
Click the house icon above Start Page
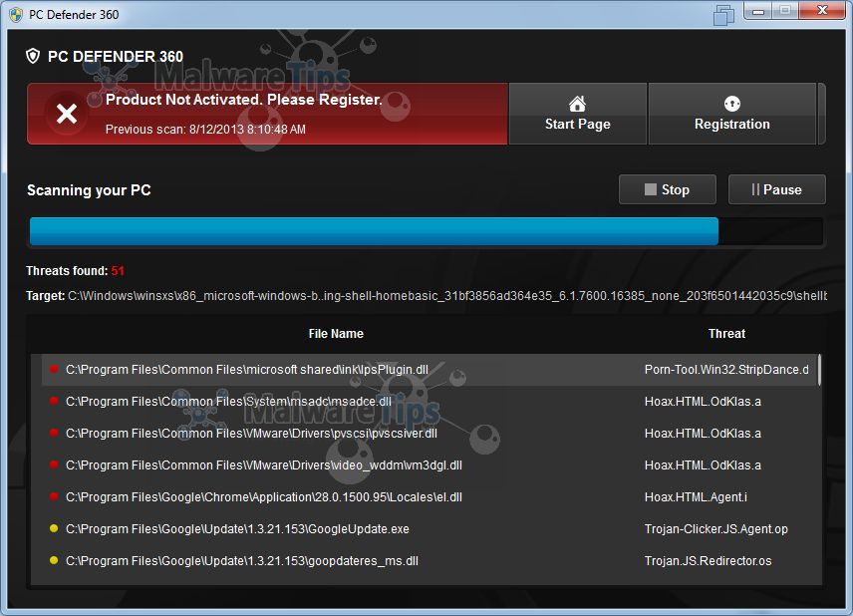point(577,104)
